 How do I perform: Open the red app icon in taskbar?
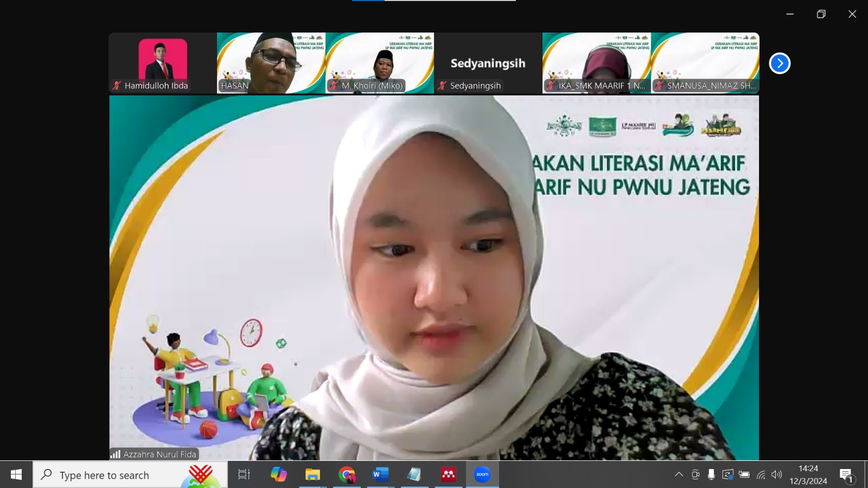click(448, 474)
